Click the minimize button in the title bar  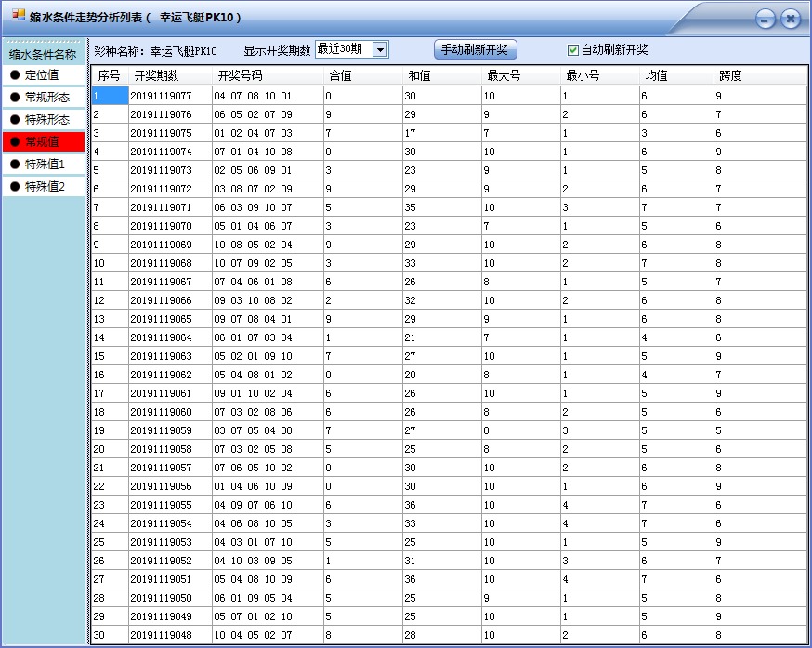766,17
